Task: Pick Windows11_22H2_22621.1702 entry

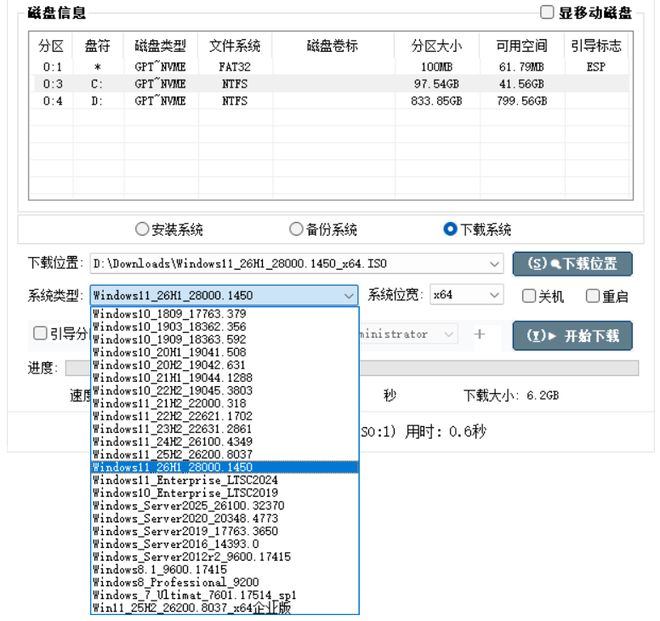Action: tap(225, 416)
